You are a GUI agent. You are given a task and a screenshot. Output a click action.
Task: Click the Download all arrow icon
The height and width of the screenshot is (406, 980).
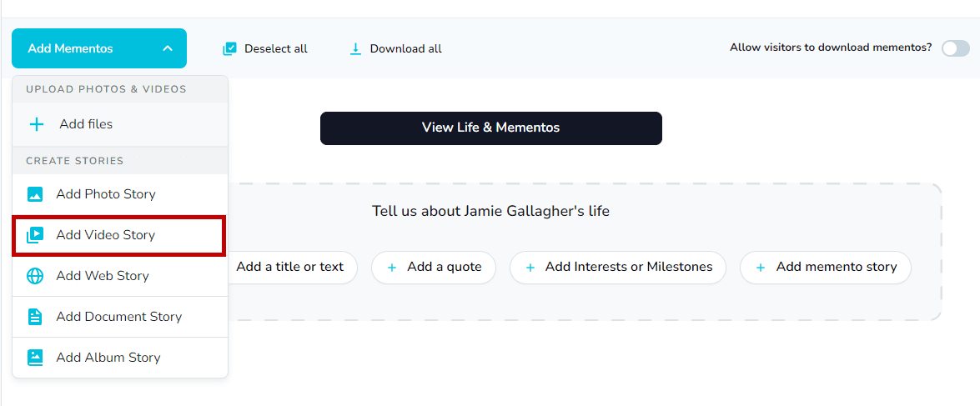(x=355, y=48)
